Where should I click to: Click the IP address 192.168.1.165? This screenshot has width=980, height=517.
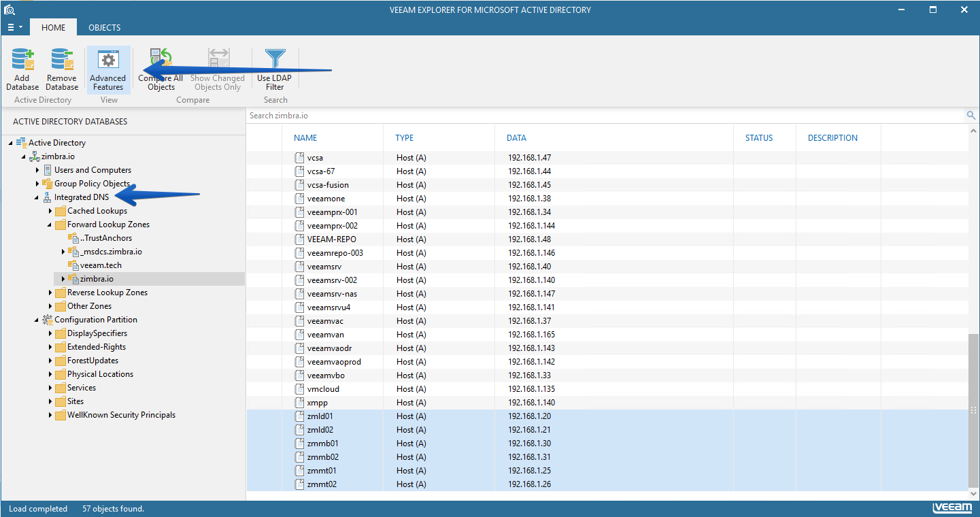[532, 335]
